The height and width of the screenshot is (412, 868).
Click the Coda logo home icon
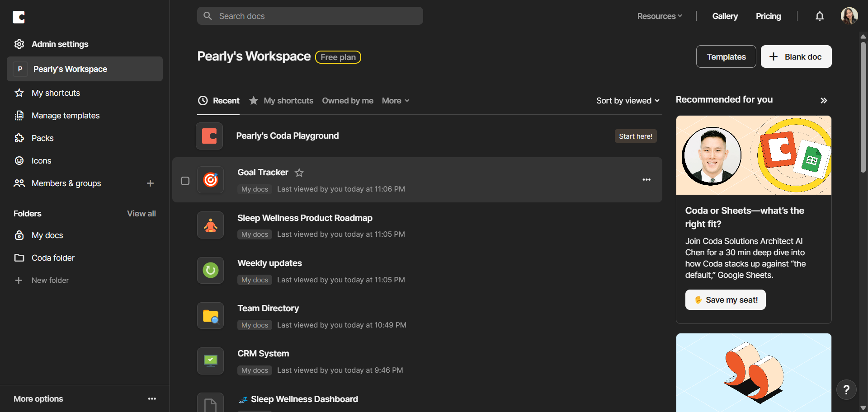click(19, 17)
